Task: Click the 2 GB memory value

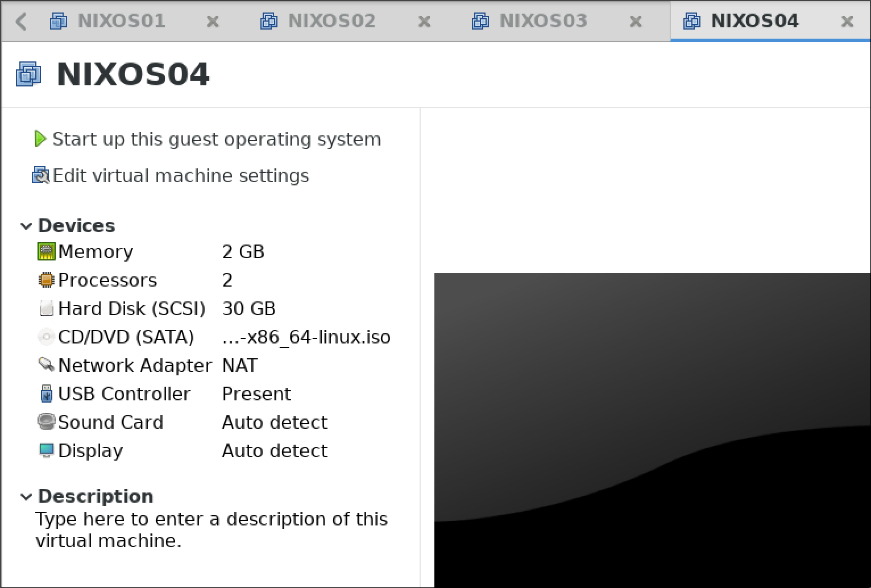Action: [243, 251]
